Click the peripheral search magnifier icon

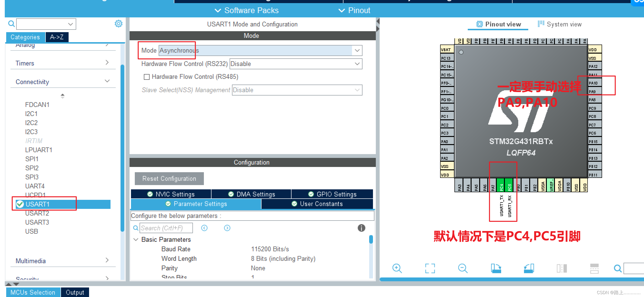[x=11, y=24]
